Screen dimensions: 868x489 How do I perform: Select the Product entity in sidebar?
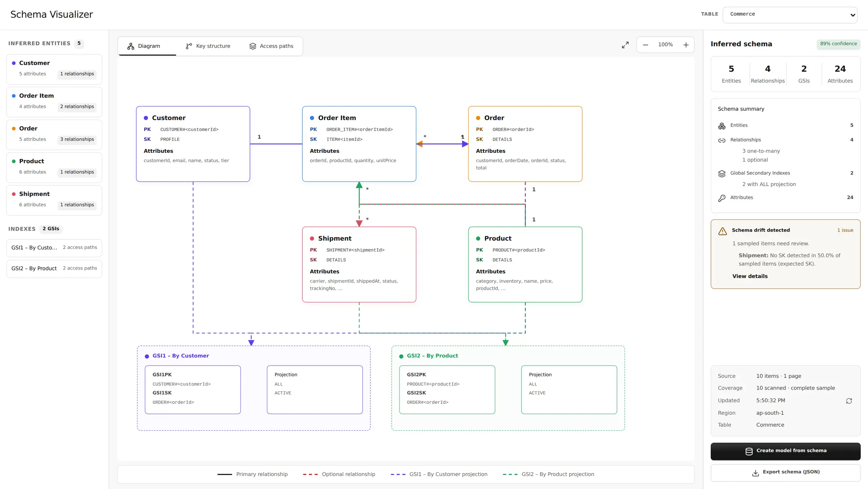coord(54,168)
